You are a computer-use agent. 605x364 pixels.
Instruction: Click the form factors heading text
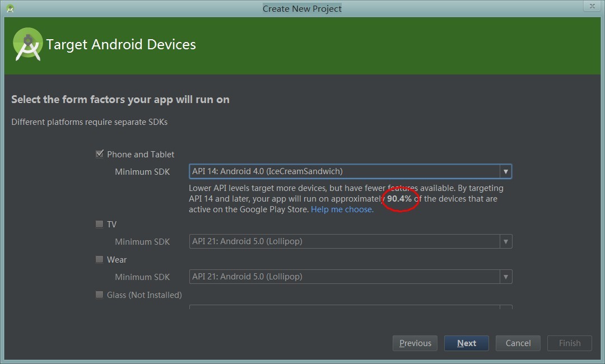point(120,100)
